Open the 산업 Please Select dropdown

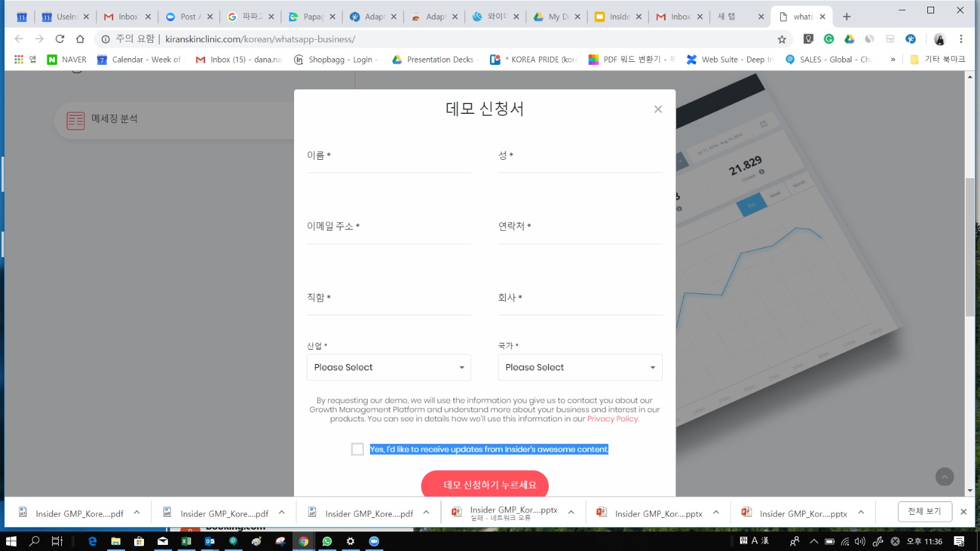[x=388, y=367]
